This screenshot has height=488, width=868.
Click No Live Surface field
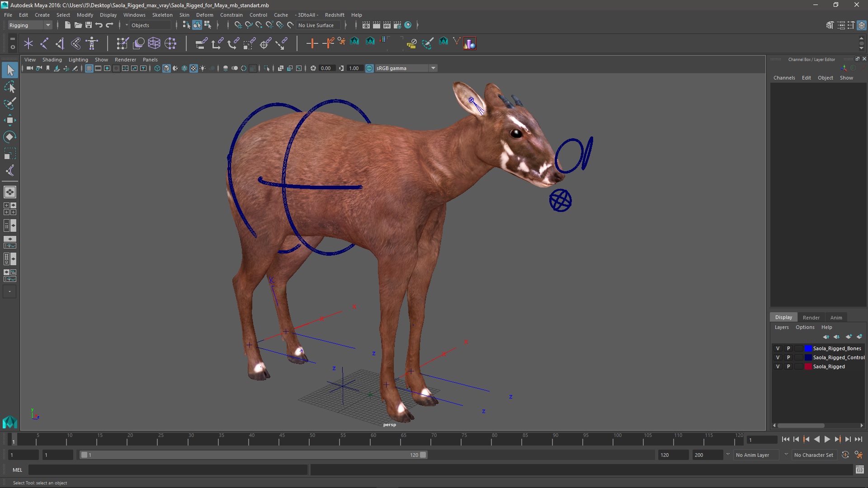(319, 25)
